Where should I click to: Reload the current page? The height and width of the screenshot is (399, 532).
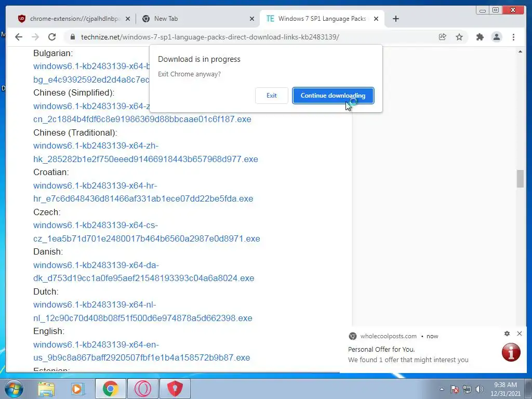coord(52,37)
